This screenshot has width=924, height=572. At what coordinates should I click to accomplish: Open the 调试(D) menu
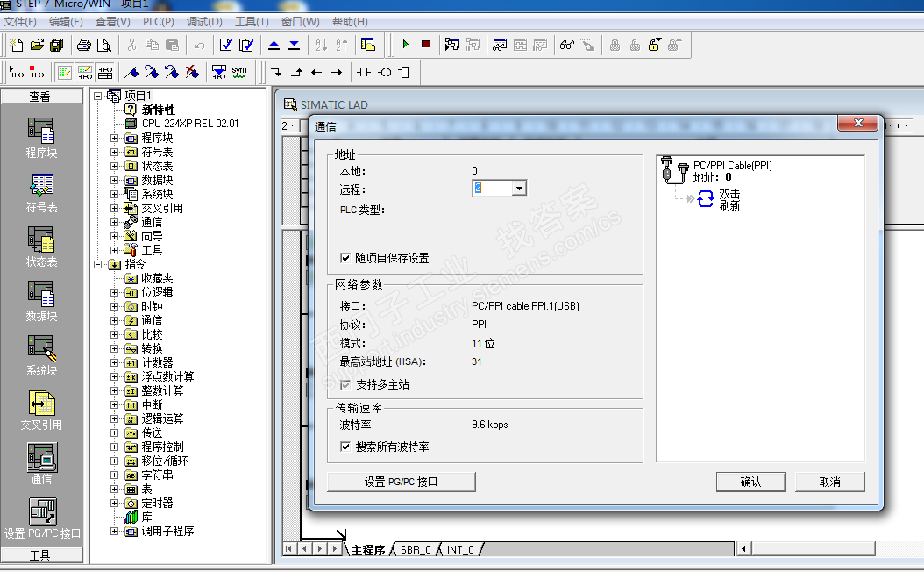[204, 22]
